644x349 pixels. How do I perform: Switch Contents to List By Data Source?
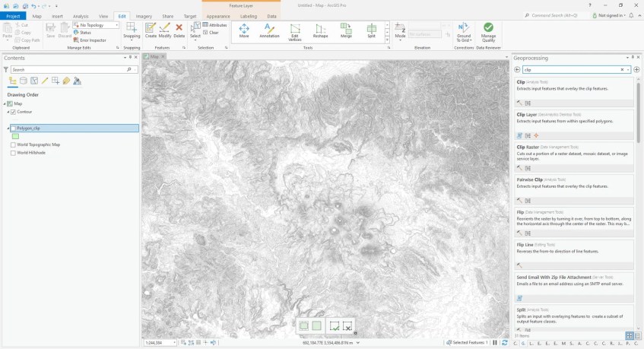click(24, 81)
